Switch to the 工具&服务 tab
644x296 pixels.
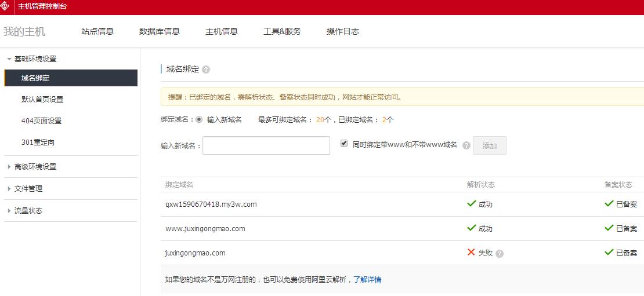(x=282, y=32)
